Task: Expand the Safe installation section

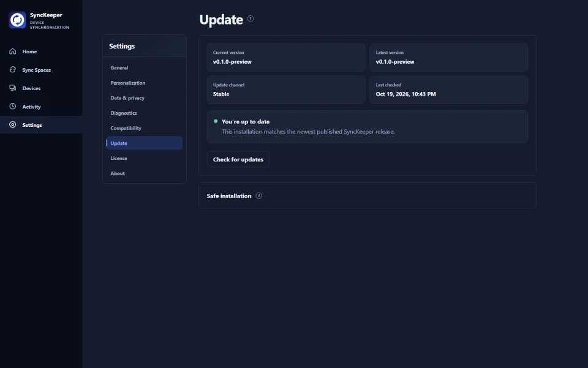Action: (367, 196)
